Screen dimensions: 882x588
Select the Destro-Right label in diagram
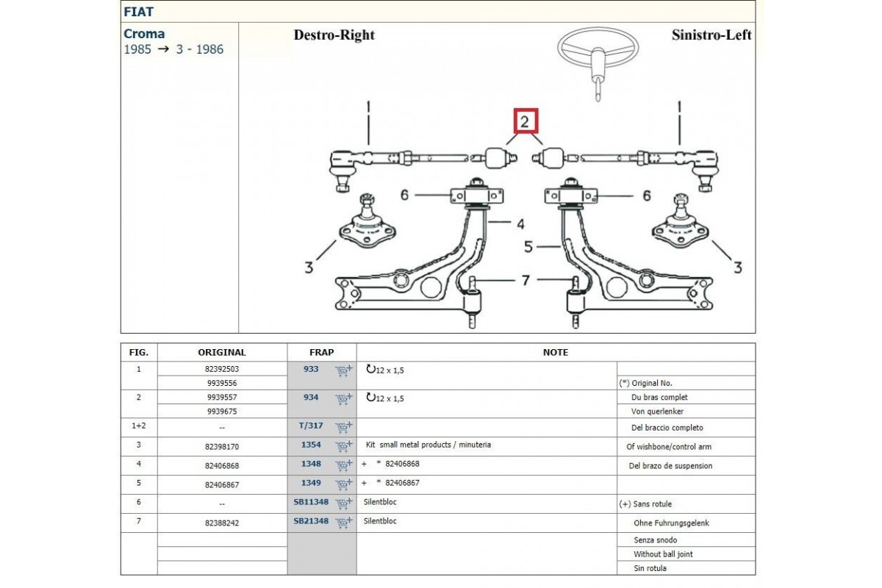point(334,35)
